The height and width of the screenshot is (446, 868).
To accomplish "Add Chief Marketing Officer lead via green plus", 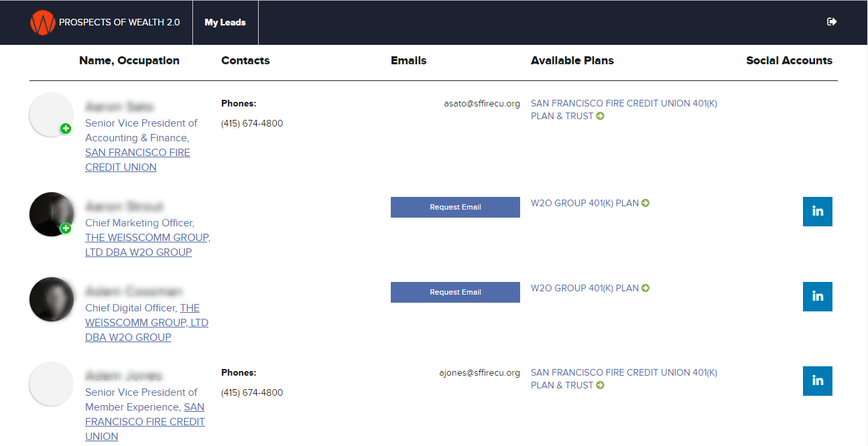I will pos(66,228).
